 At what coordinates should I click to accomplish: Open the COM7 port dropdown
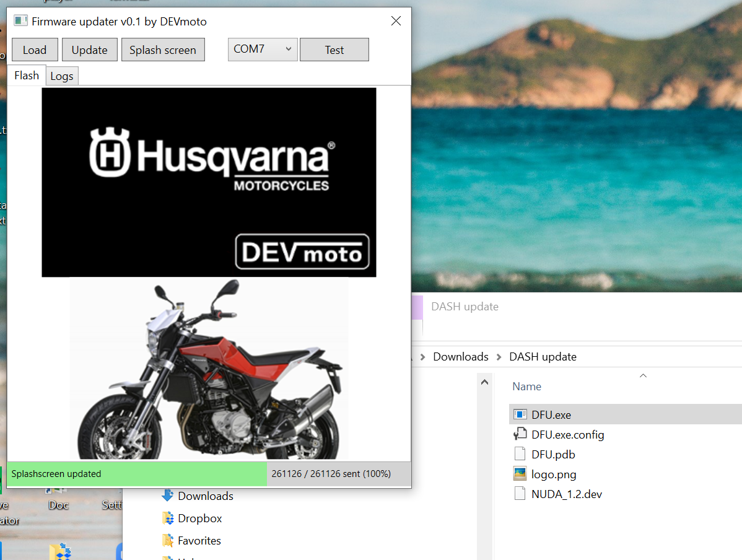(x=263, y=50)
